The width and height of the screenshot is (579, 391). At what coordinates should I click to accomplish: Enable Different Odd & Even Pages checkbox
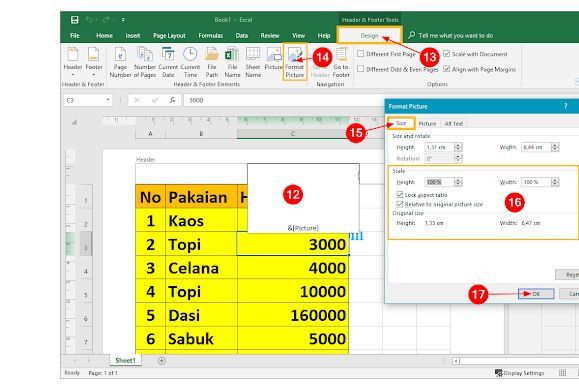(x=361, y=69)
